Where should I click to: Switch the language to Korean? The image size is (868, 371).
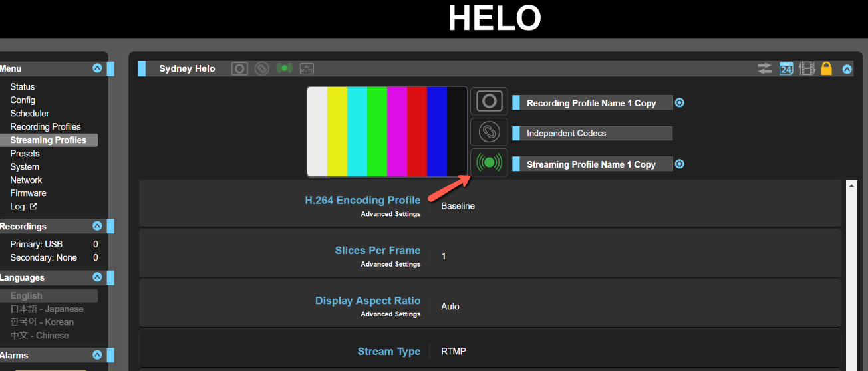(42, 322)
